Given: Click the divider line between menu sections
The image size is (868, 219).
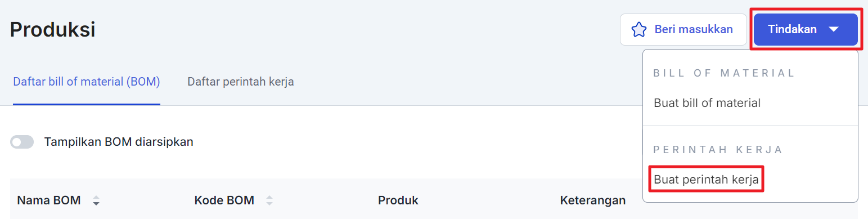Looking at the screenshot, I should [x=750, y=126].
